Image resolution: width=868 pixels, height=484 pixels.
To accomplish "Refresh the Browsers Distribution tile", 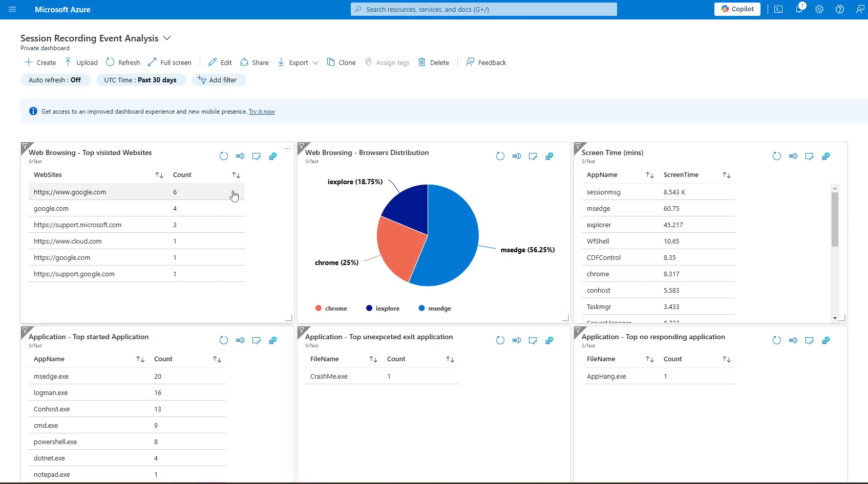I will 500,156.
